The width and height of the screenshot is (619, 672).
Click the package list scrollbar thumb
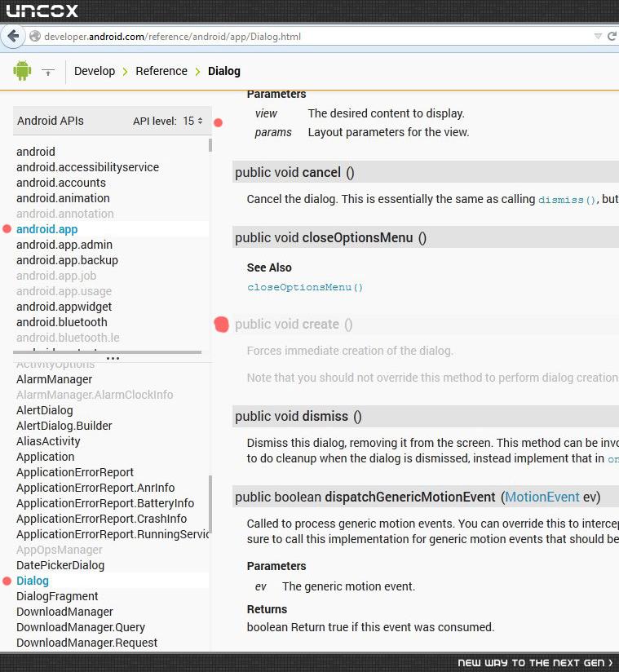click(210, 145)
